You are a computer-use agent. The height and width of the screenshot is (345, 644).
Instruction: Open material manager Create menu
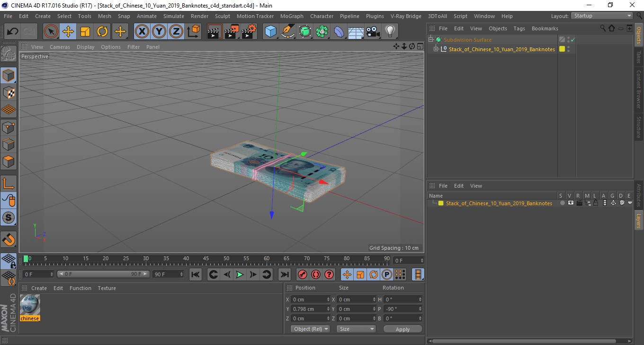39,288
